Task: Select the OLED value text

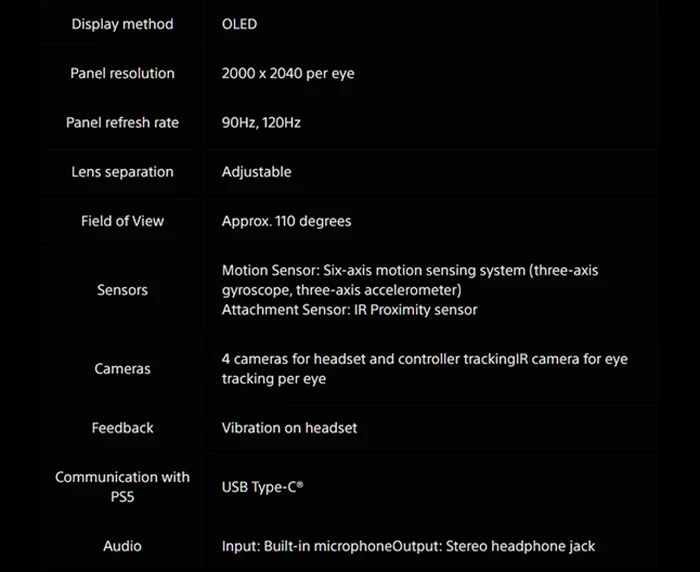Action: [x=239, y=24]
